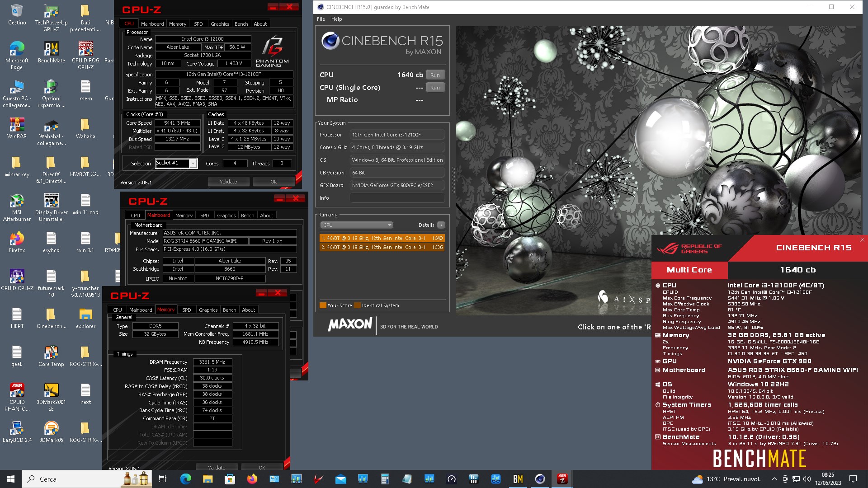
Task: Open the Windows Start menu
Action: point(11,479)
